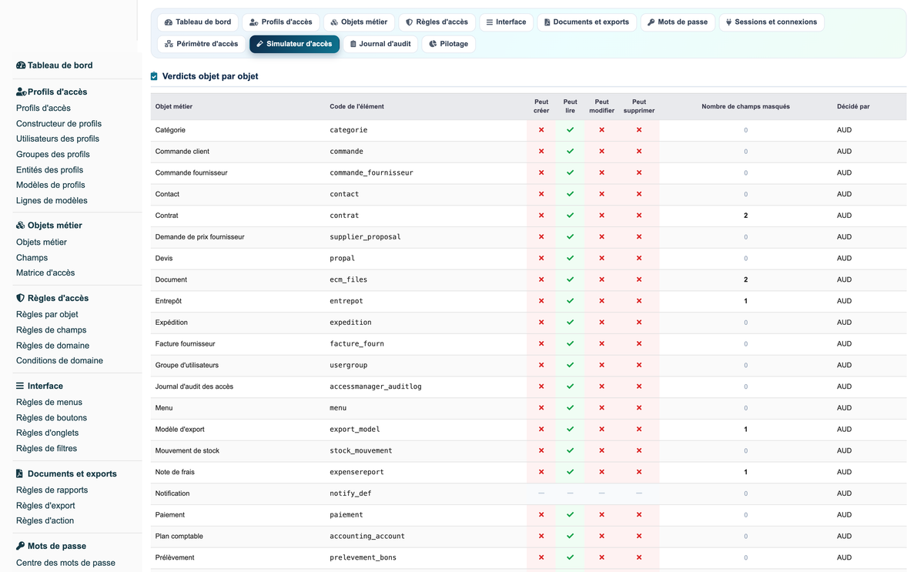
Task: Select the Périmètre d'accès tab
Action: 201,44
